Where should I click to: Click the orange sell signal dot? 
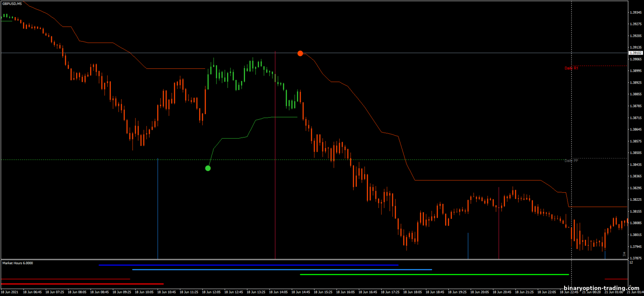(x=300, y=53)
